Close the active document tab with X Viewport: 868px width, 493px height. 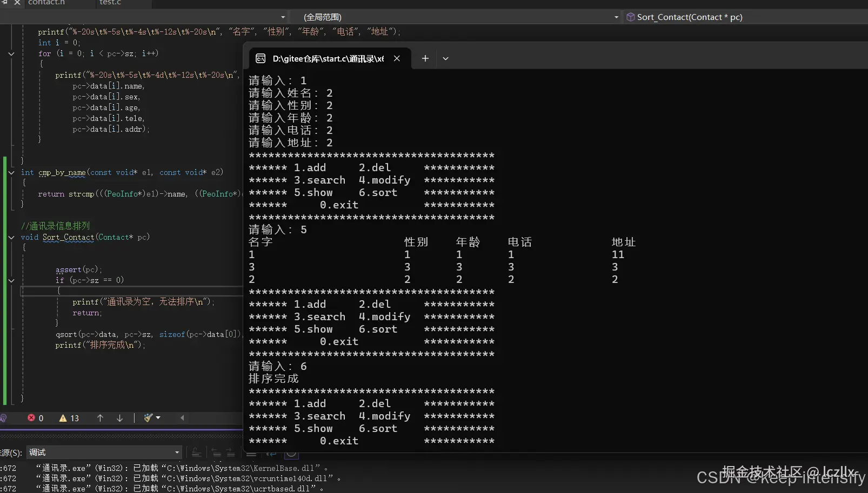tap(17, 3)
